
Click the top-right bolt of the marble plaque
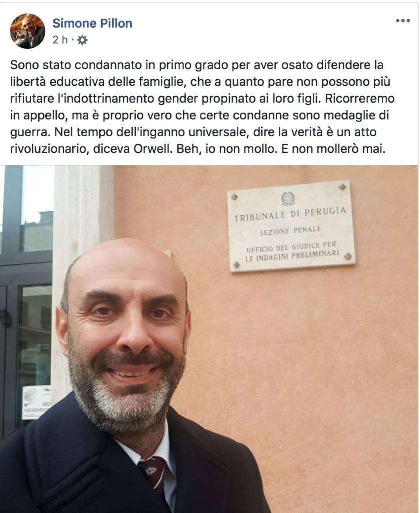342,187
